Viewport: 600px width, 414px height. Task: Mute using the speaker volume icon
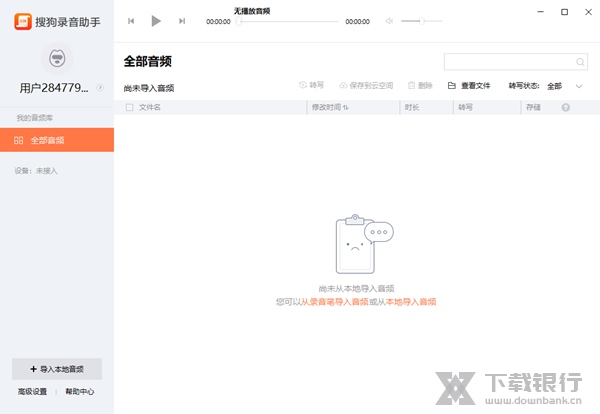(389, 20)
